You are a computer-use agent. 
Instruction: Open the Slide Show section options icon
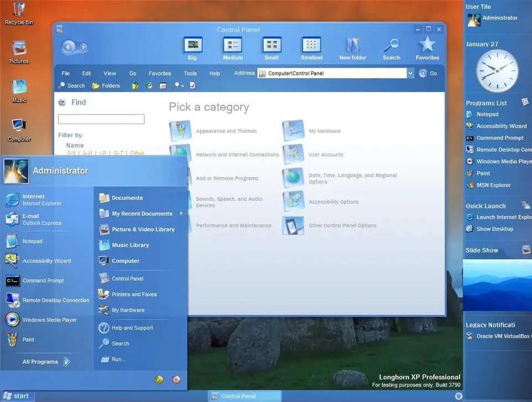526,250
